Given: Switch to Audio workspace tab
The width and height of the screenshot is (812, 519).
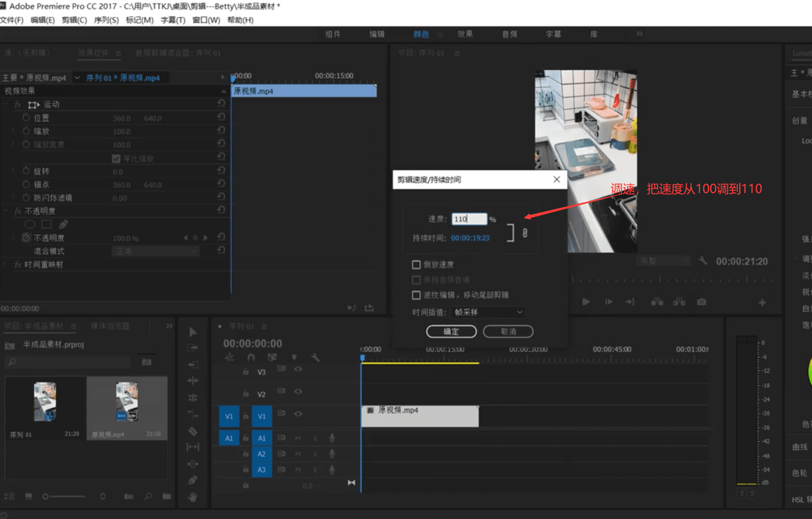Looking at the screenshot, I should coord(509,34).
